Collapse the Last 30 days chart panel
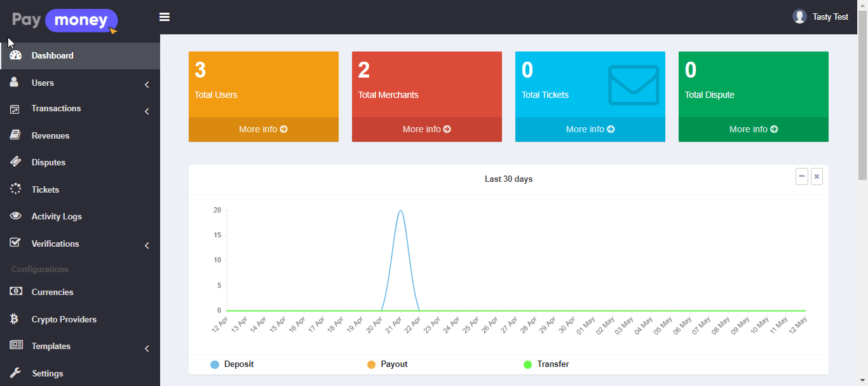The height and width of the screenshot is (386, 868). 802,177
